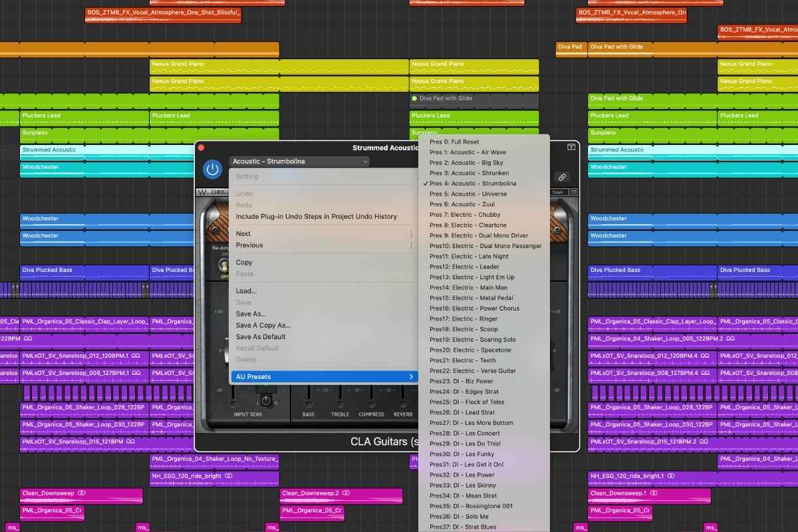
Task: Select Pres25: DI - Flock of Teles
Action: coord(483,402)
